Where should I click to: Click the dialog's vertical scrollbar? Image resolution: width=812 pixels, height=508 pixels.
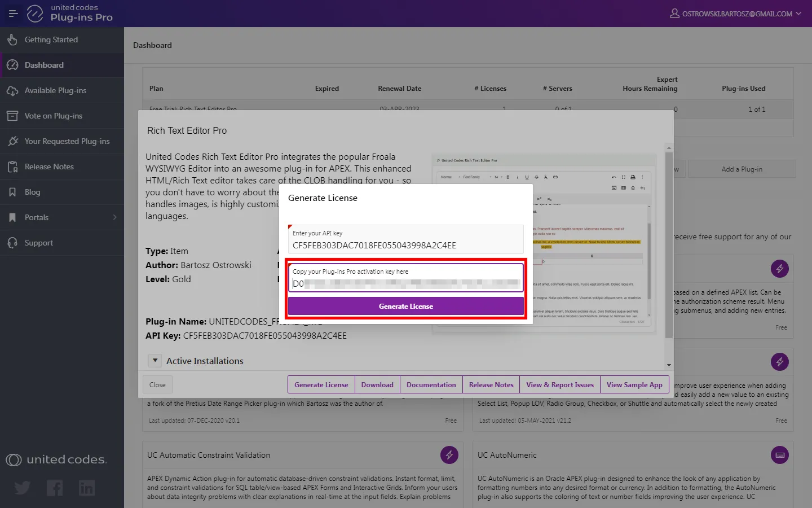669,243
